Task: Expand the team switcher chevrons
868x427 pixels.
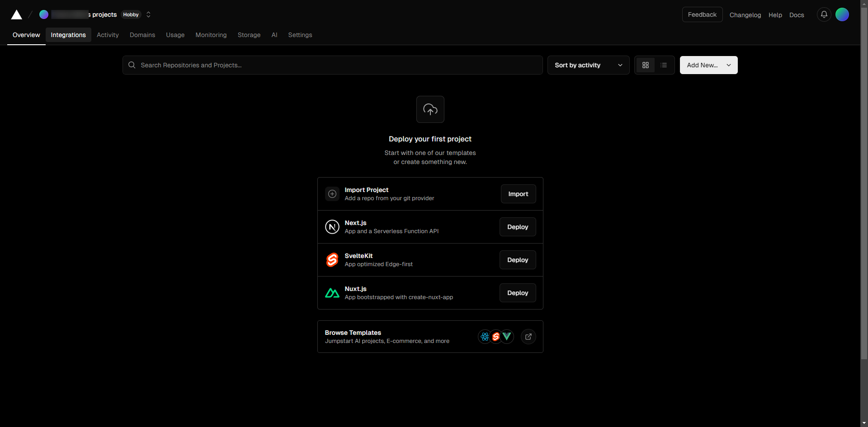Action: pos(148,14)
